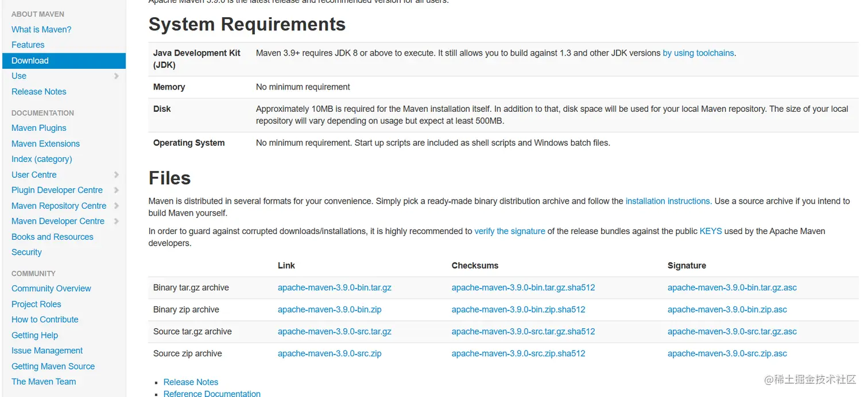The width and height of the screenshot is (868, 397).
Task: Expand the User Centre chevron
Action: point(117,174)
